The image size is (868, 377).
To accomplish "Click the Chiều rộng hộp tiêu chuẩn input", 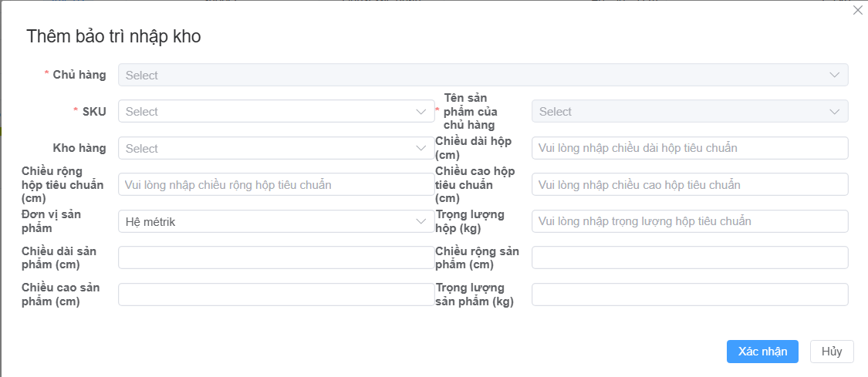I will [275, 185].
